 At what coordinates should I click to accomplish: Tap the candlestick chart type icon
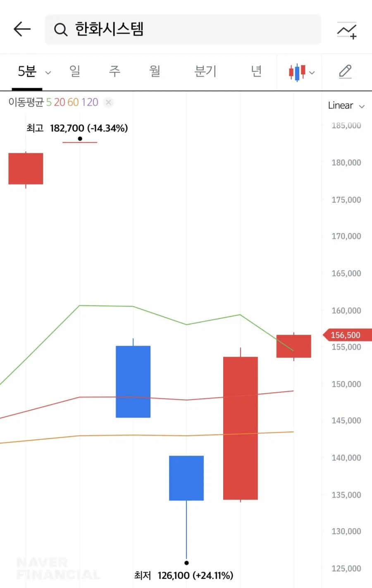coord(297,72)
